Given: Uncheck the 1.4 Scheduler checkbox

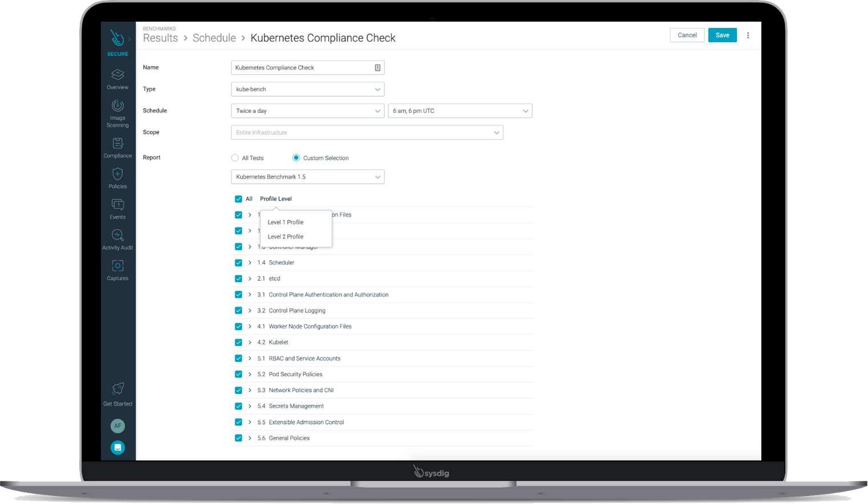Looking at the screenshot, I should coord(238,263).
